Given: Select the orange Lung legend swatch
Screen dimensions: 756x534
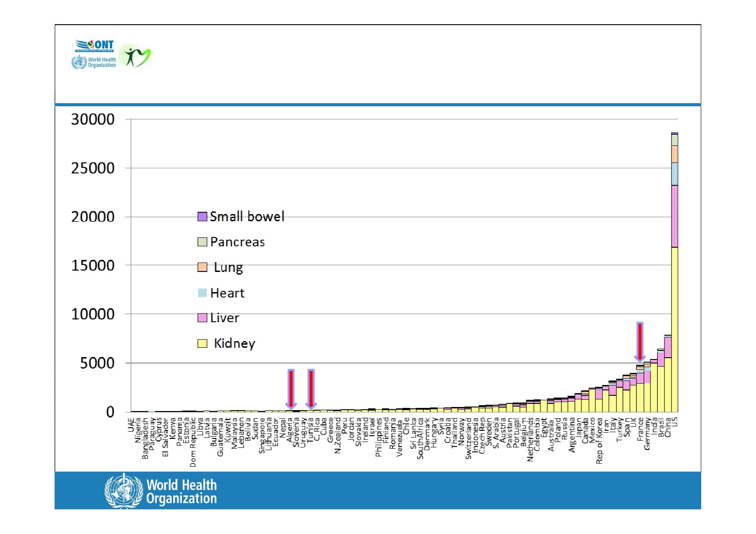Looking at the screenshot, I should [202, 267].
